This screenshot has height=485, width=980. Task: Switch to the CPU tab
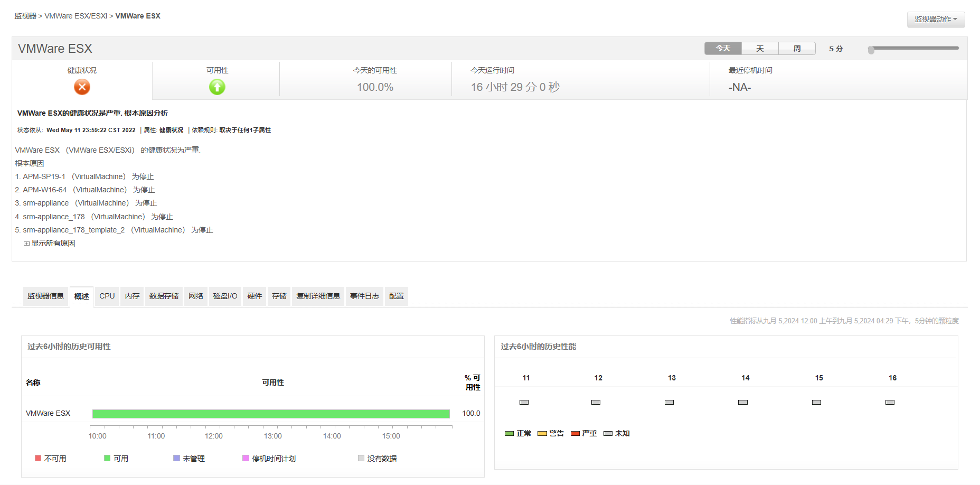tap(107, 296)
